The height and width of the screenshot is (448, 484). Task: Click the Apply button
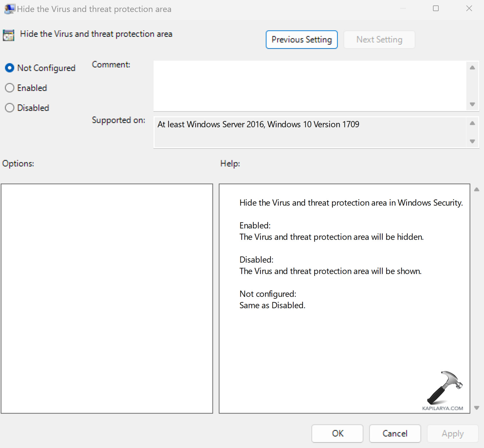click(x=452, y=433)
